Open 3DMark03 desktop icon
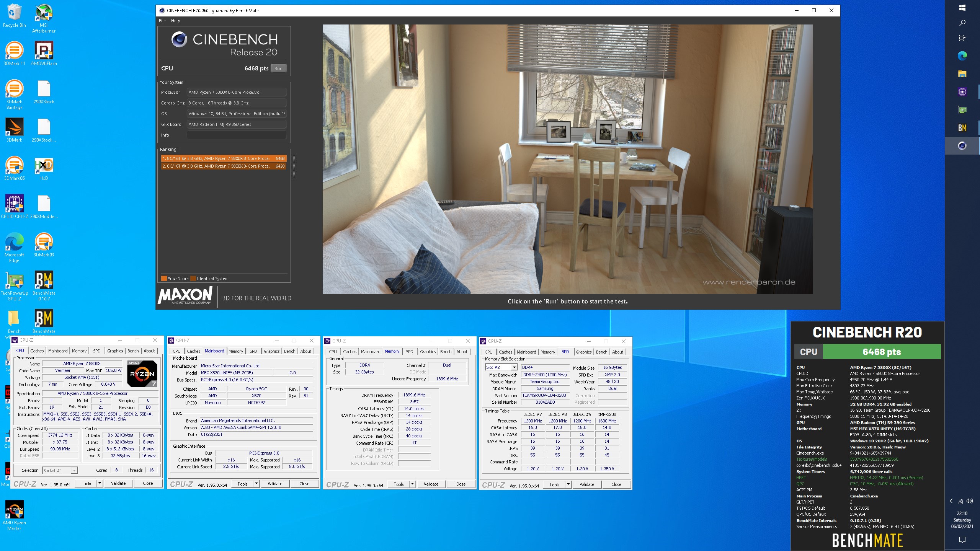Screen dimensions: 980x551 [x=44, y=245]
